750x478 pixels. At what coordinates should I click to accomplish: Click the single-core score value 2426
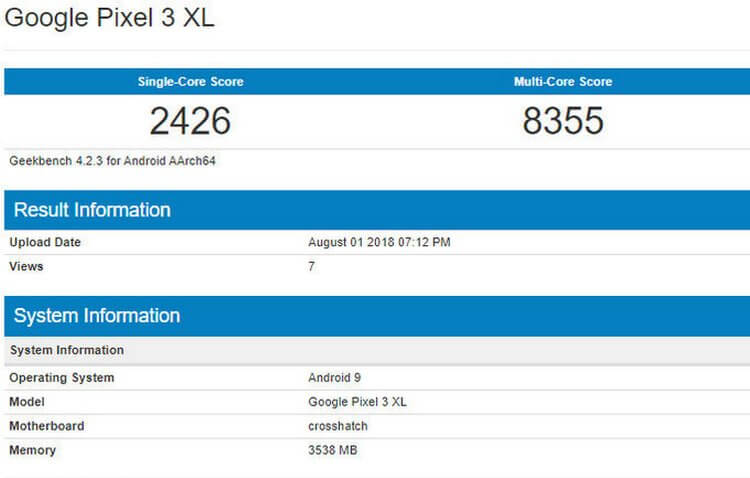click(x=190, y=121)
